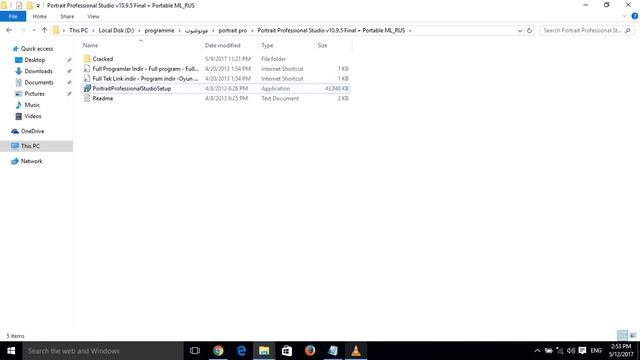Open the File ribbon tab
The width and height of the screenshot is (640, 360).
click(x=13, y=16)
